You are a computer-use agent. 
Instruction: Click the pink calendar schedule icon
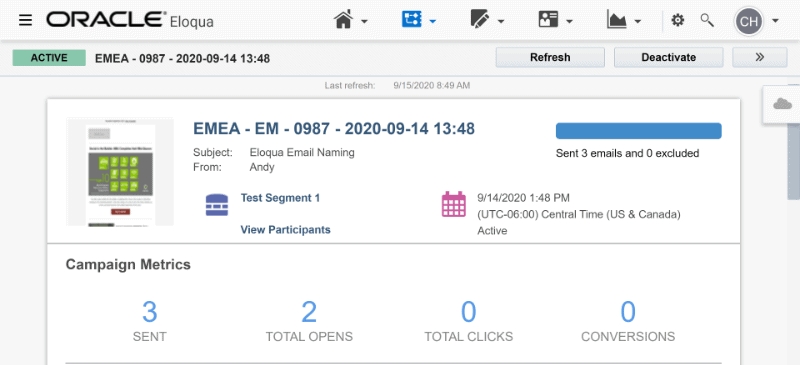tap(454, 204)
